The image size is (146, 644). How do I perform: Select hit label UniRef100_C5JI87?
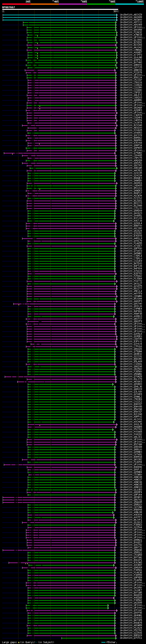click(x=131, y=80)
